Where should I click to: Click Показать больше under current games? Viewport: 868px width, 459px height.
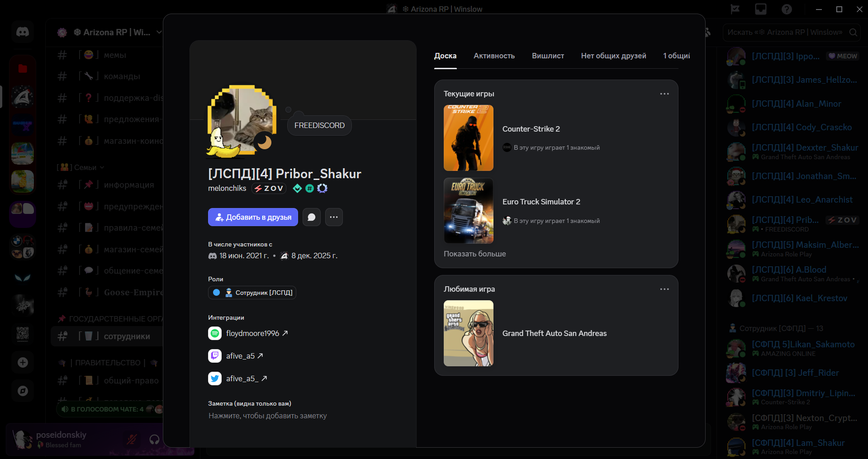click(x=474, y=254)
